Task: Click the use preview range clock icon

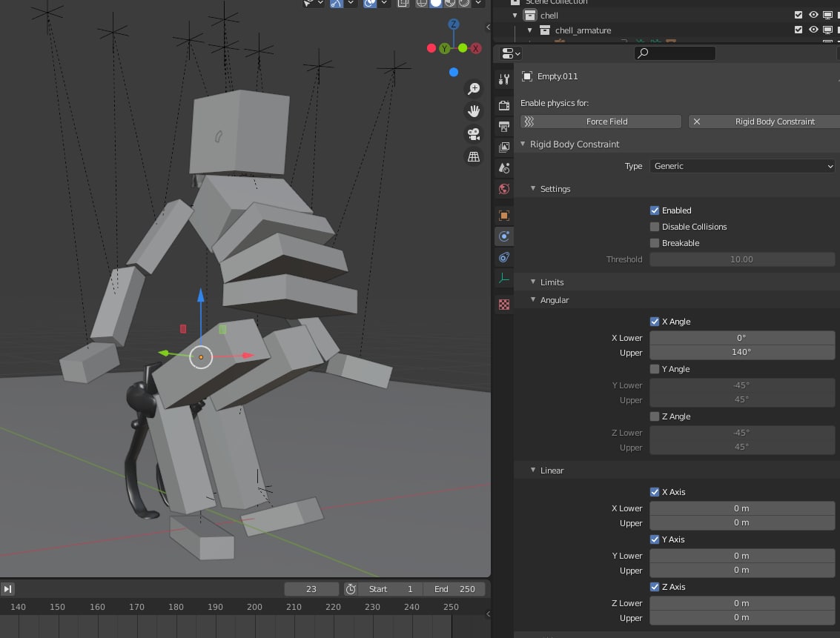Action: tap(351, 589)
